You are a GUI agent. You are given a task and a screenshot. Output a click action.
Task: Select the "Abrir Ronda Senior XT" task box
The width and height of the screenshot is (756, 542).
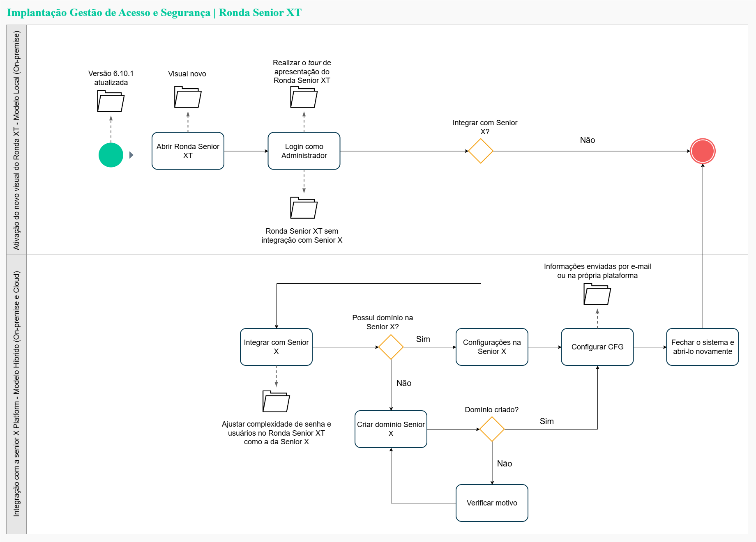click(x=188, y=151)
